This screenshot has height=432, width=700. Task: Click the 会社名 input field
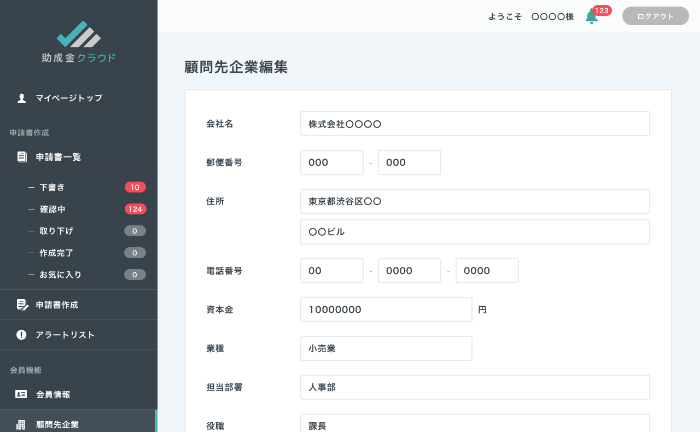(474, 123)
